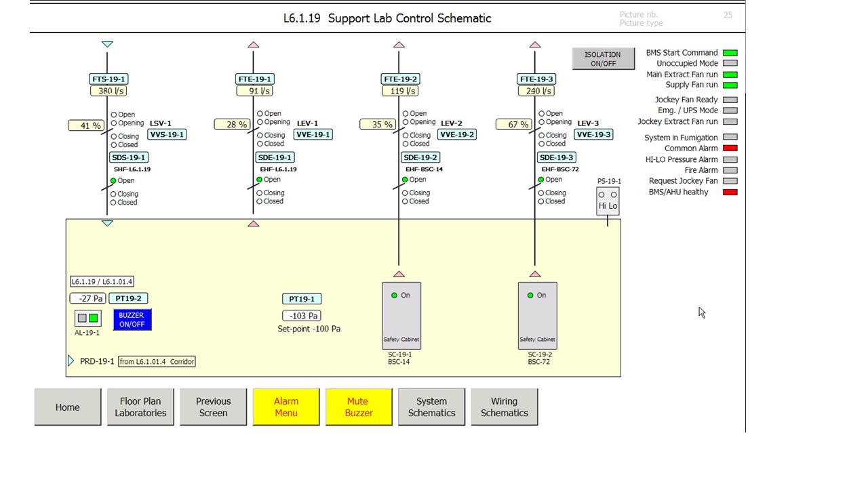Click the Fire Alarm status label

pyautogui.click(x=701, y=170)
